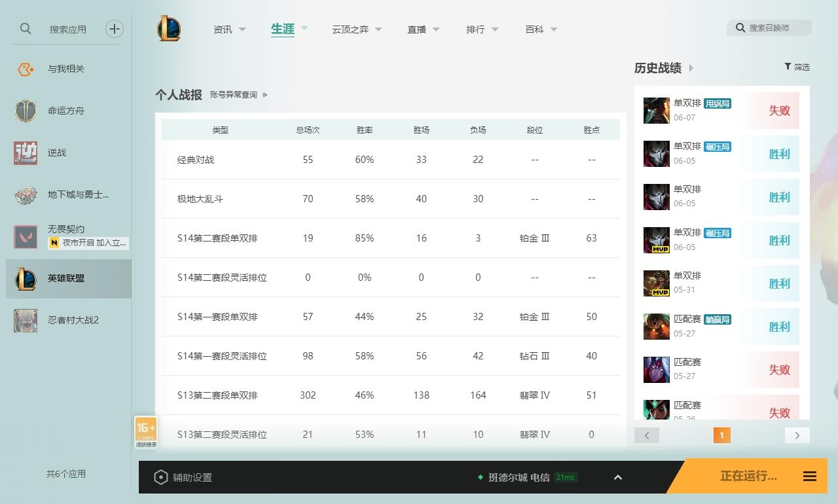The height and width of the screenshot is (504, 838).
Task: Open the search summoner input field
Action: tap(769, 28)
